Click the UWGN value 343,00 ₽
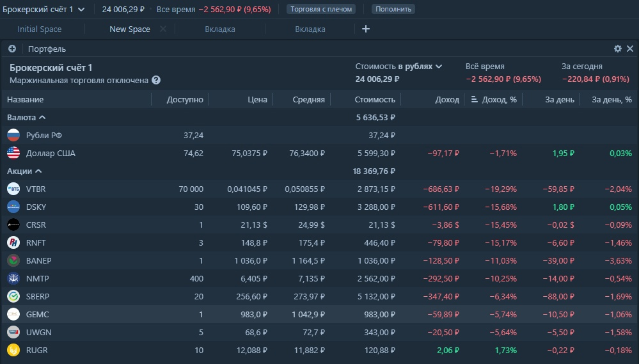The height and width of the screenshot is (364, 639). pyautogui.click(x=380, y=333)
